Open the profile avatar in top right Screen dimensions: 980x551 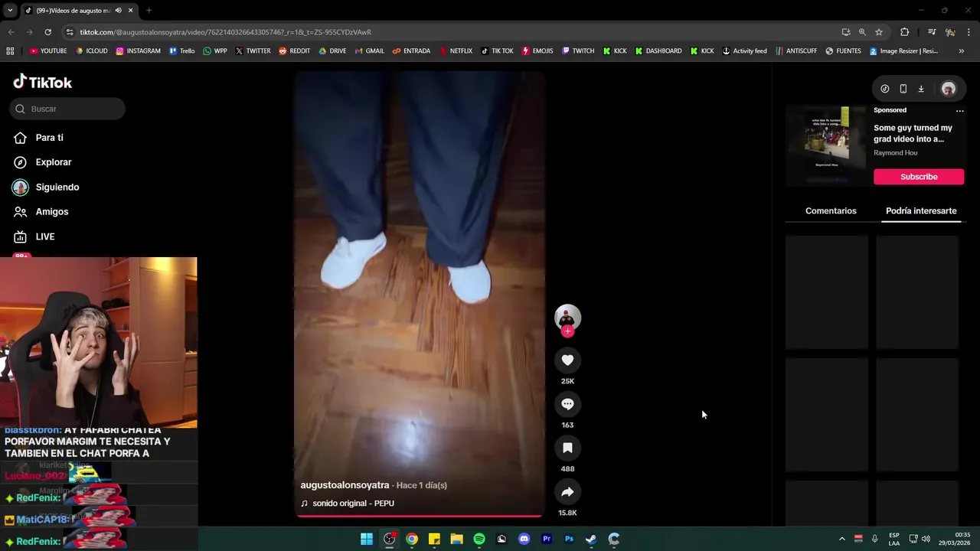[949, 89]
